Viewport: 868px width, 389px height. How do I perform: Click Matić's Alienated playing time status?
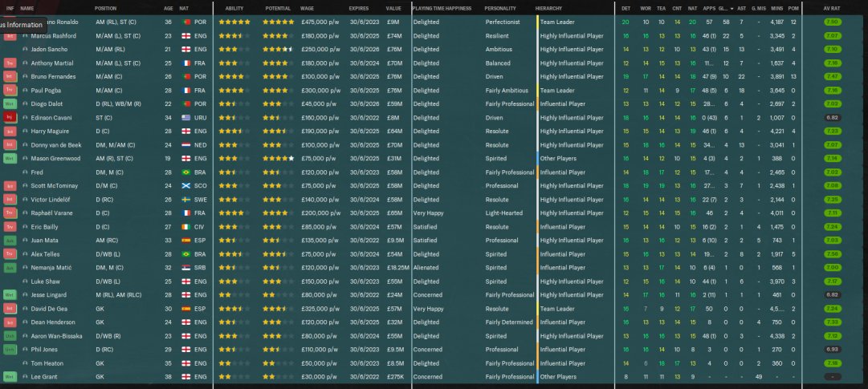pos(425,268)
